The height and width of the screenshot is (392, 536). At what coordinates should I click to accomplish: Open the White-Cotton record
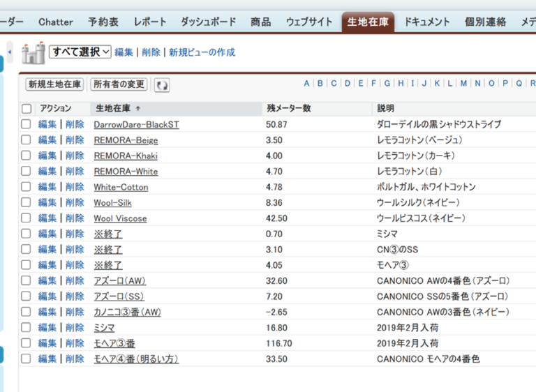tap(121, 188)
